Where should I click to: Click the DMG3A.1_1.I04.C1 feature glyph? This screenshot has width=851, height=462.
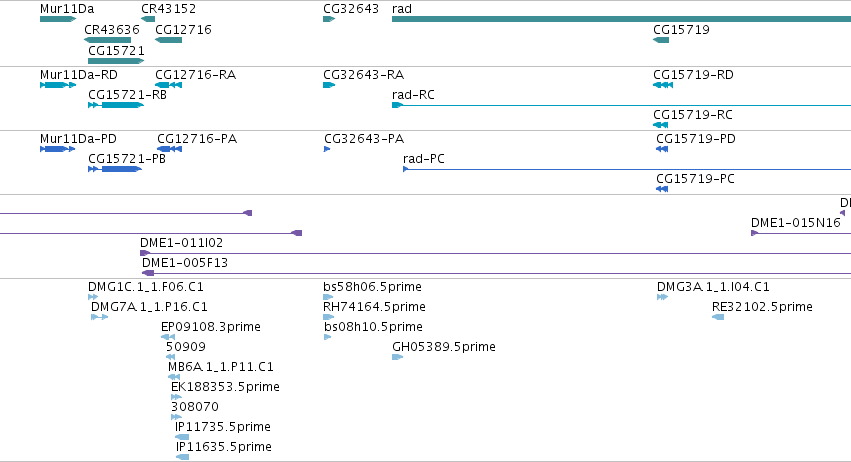(x=662, y=297)
